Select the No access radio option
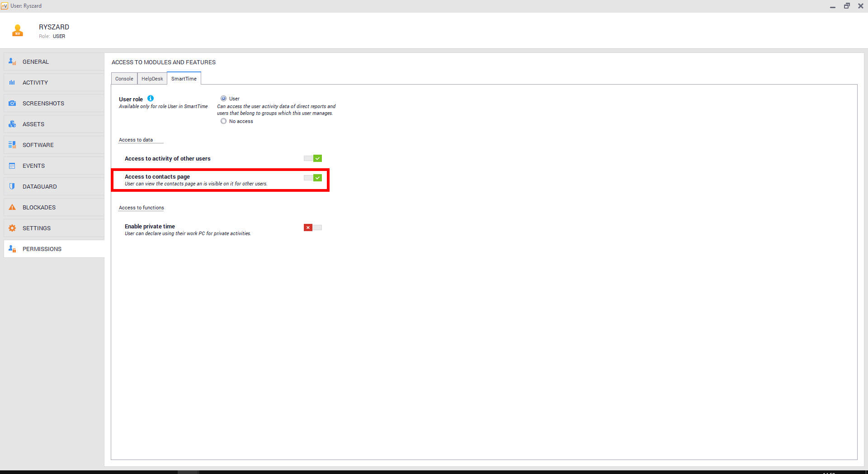Viewport: 868px width, 474px height. tap(223, 121)
